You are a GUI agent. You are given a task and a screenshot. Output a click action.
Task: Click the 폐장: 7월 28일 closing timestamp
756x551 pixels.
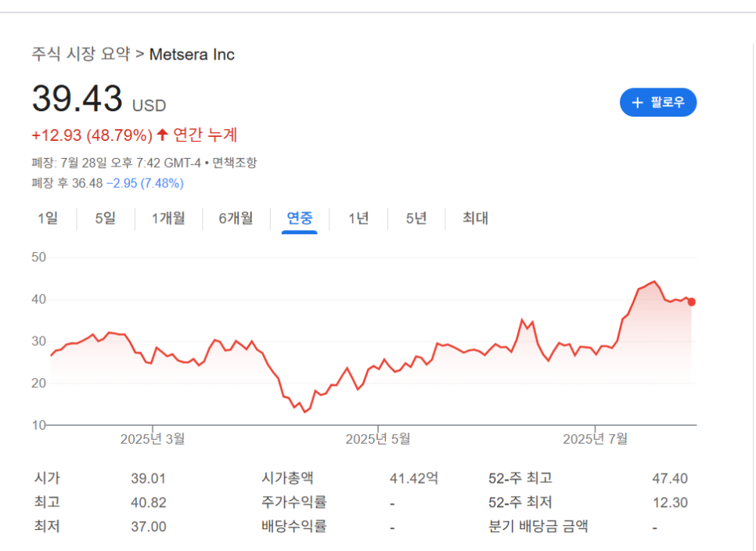(x=116, y=163)
